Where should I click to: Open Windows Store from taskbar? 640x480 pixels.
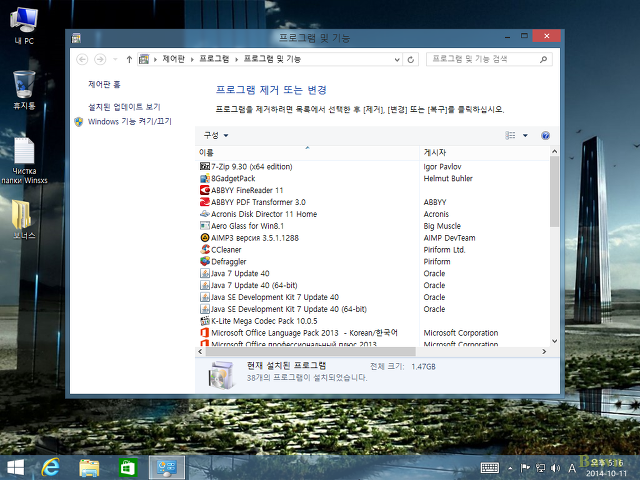tap(128, 468)
